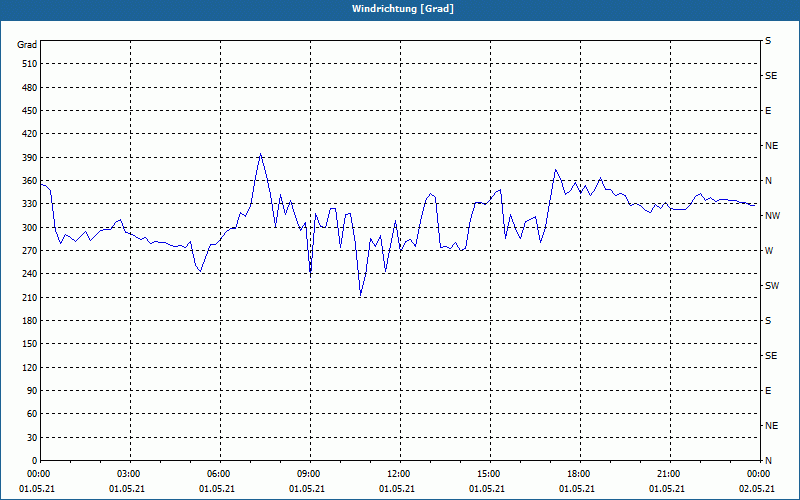800x500 pixels.
Task: Select the 09:00 time axis label
Action: click(308, 474)
